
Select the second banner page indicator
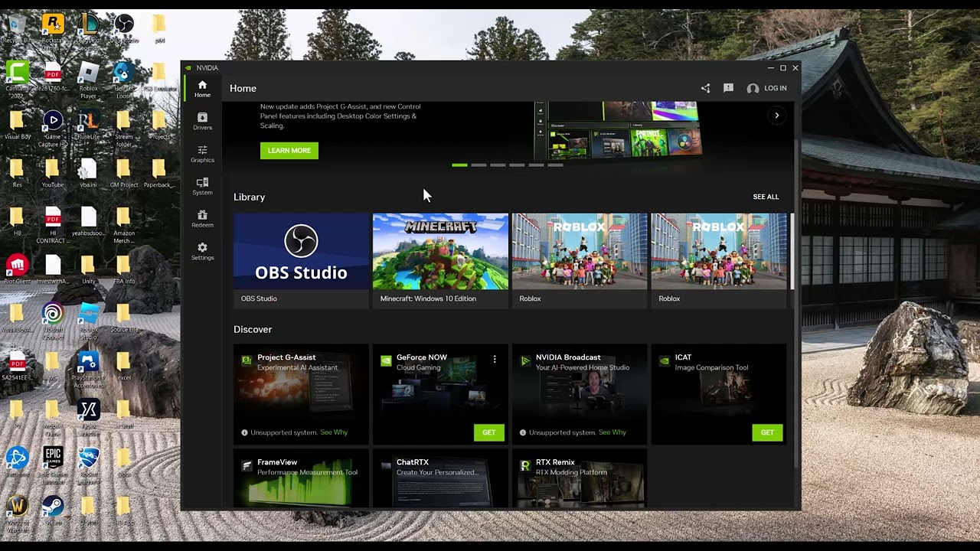coord(479,165)
